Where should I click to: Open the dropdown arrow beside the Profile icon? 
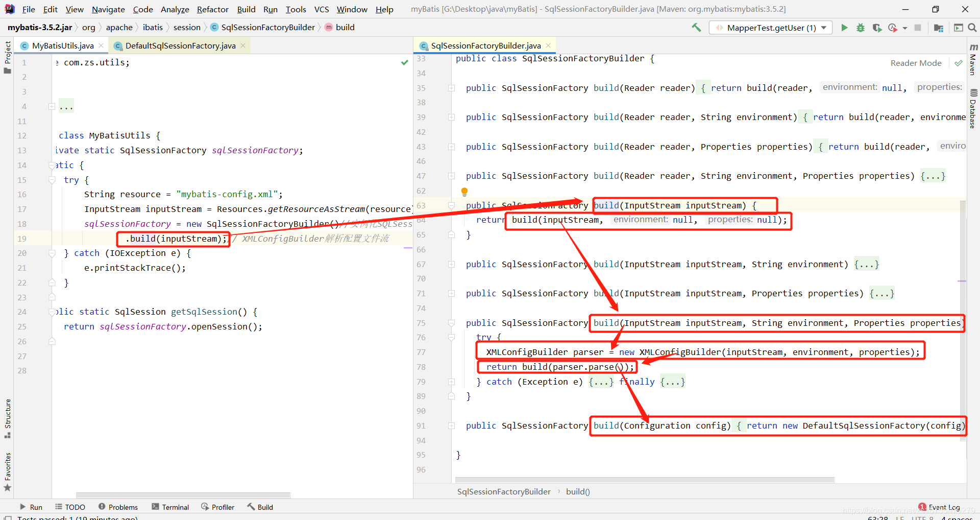point(905,28)
